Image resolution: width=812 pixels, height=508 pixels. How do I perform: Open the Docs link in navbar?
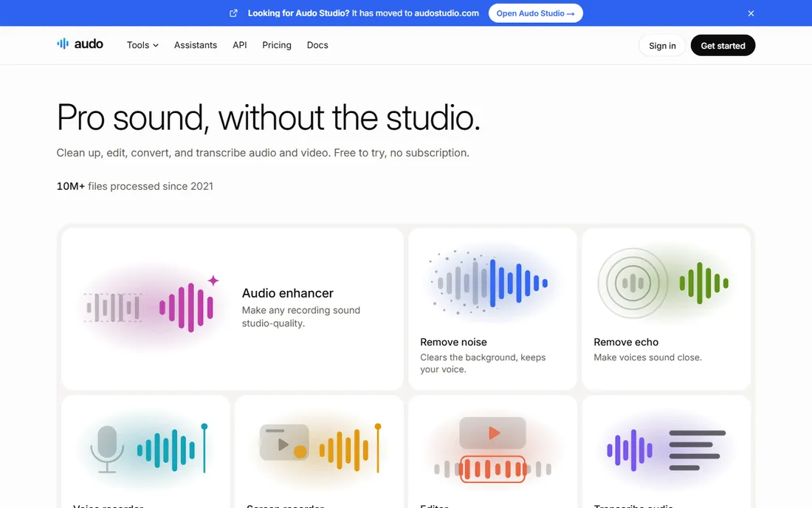[317, 45]
